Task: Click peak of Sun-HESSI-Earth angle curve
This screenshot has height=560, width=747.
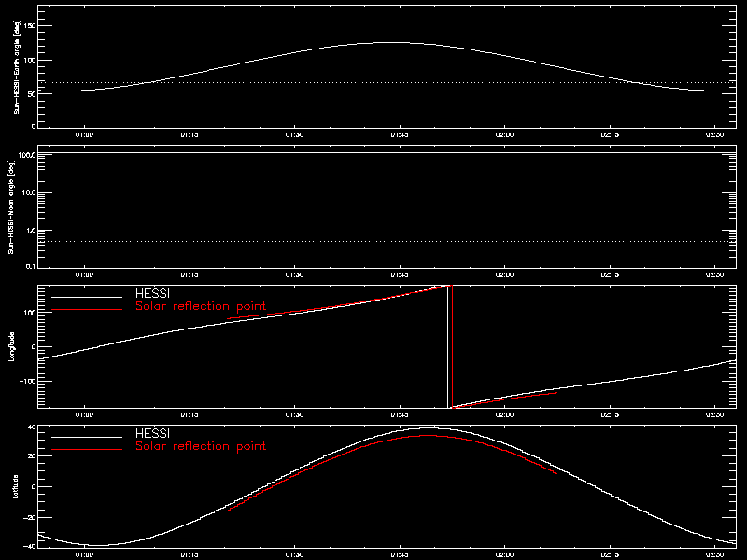Action: pos(391,43)
